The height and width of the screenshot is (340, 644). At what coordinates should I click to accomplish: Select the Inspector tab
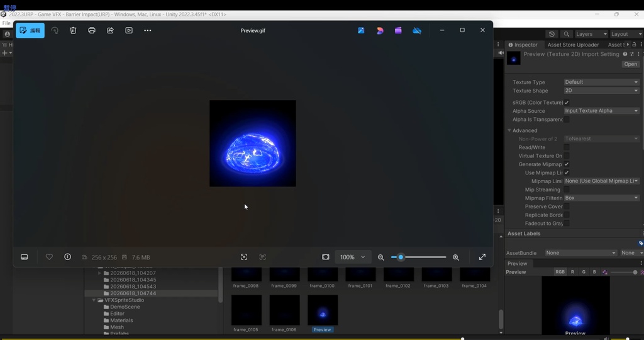coord(523,45)
